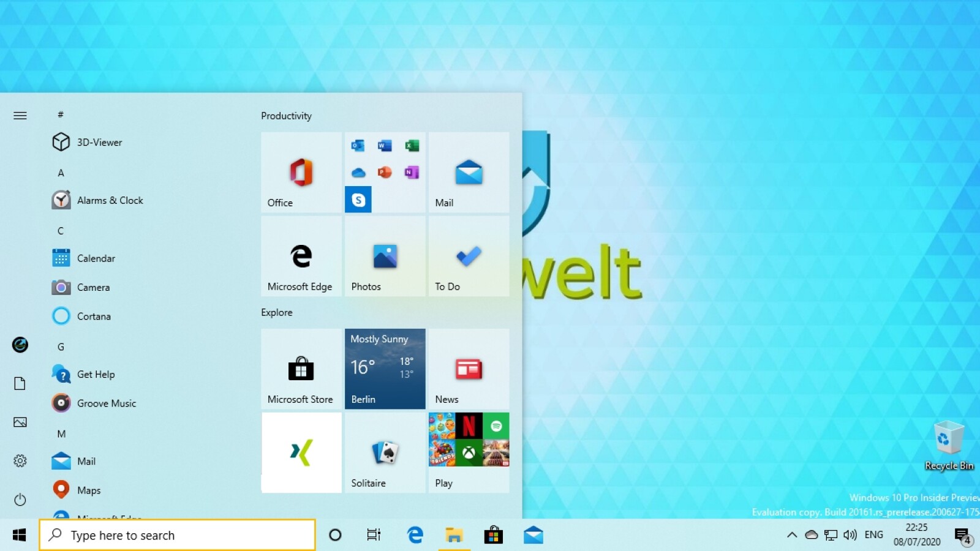Open OneNote in the Office apps tile
This screenshot has width=980, height=551.
[412, 173]
